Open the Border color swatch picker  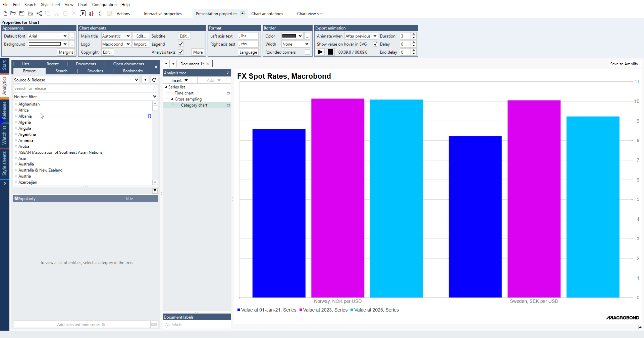coord(292,36)
